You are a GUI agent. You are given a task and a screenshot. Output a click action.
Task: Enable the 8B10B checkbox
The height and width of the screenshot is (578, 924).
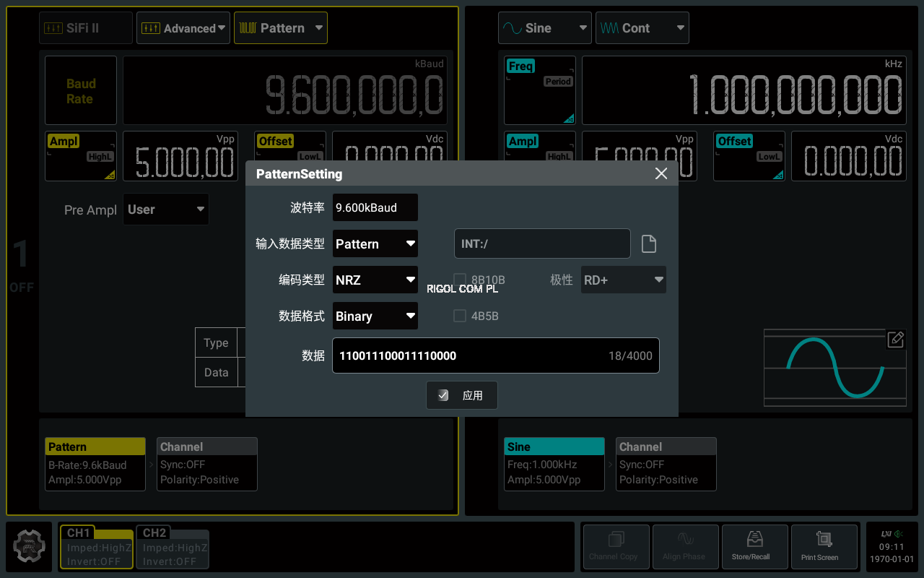[x=459, y=280]
